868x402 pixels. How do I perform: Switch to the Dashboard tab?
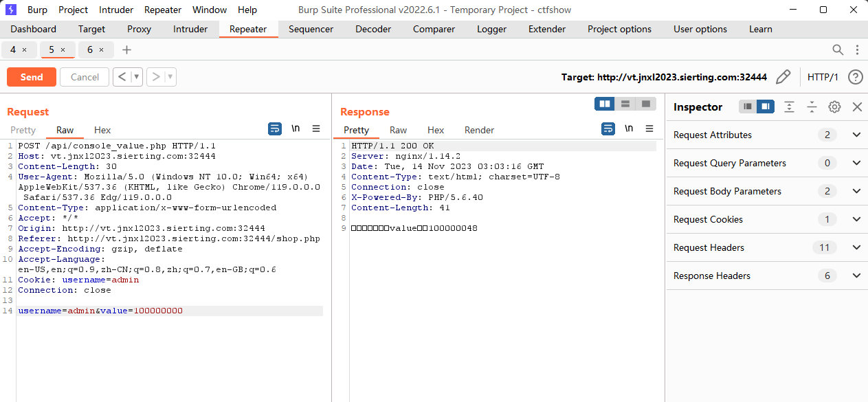pyautogui.click(x=34, y=29)
